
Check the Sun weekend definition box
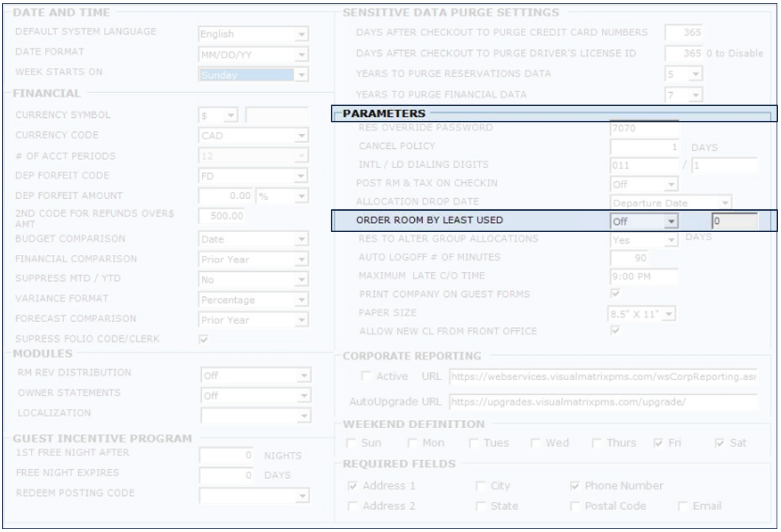[x=352, y=443]
